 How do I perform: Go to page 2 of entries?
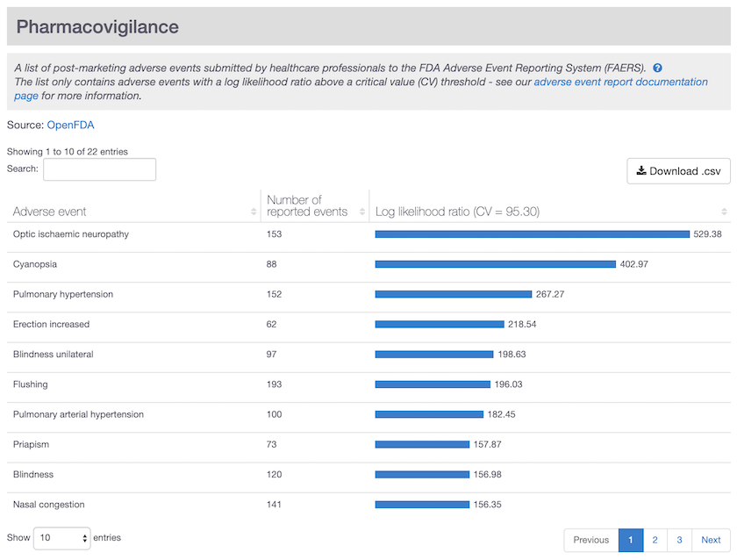(x=655, y=540)
